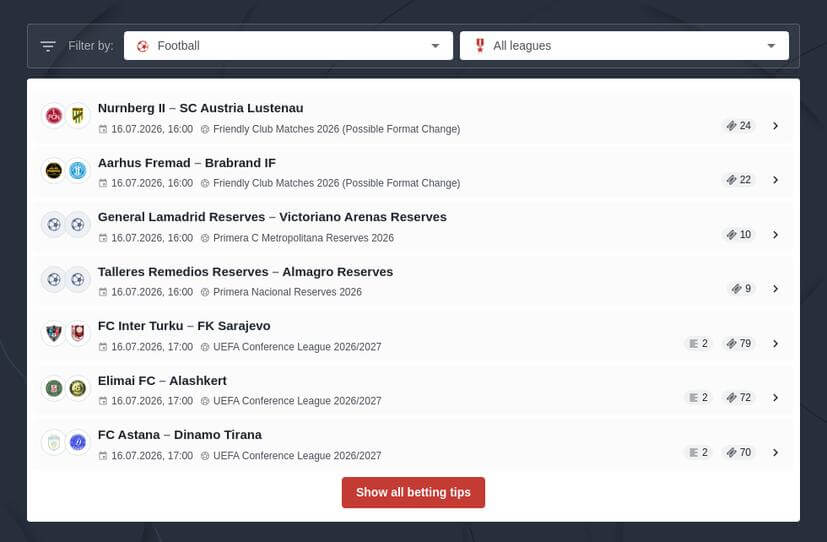
Task: Click the Alashkert club logo
Action: [x=78, y=388]
